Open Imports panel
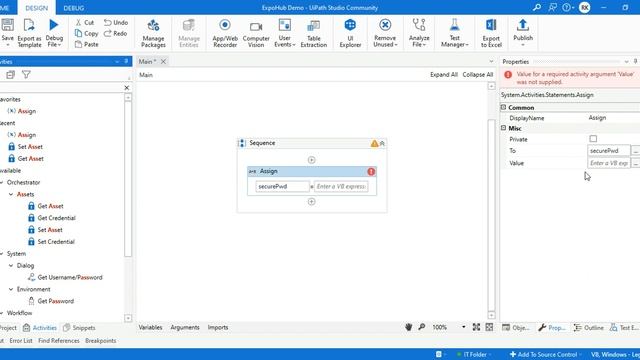Image resolution: width=640 pixels, height=360 pixels. tap(218, 327)
